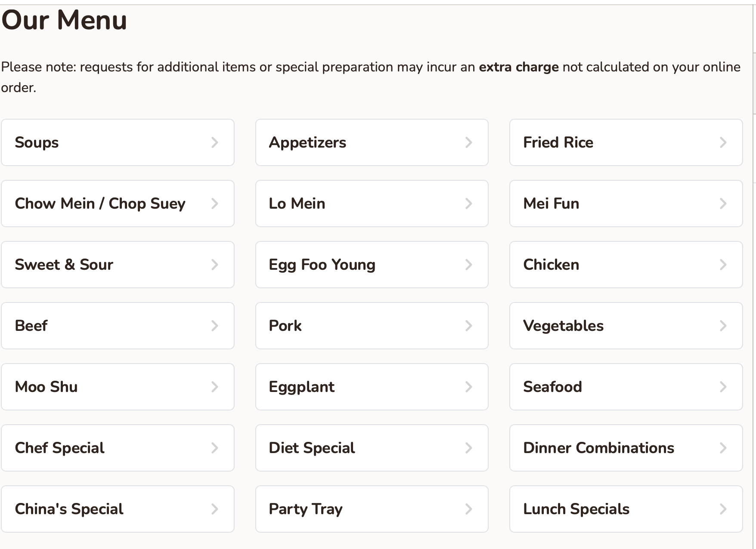Go to the Vegetables category
Screen dimensions: 756x549
click(x=626, y=326)
